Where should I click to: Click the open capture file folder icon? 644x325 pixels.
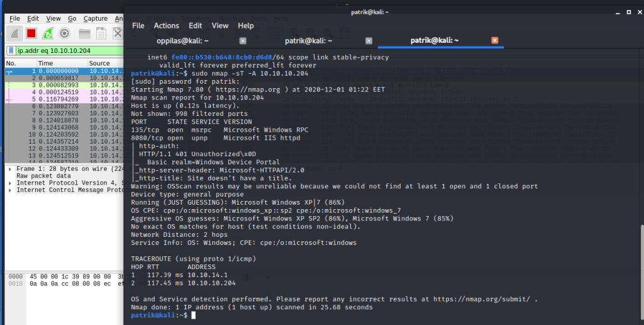tap(84, 33)
